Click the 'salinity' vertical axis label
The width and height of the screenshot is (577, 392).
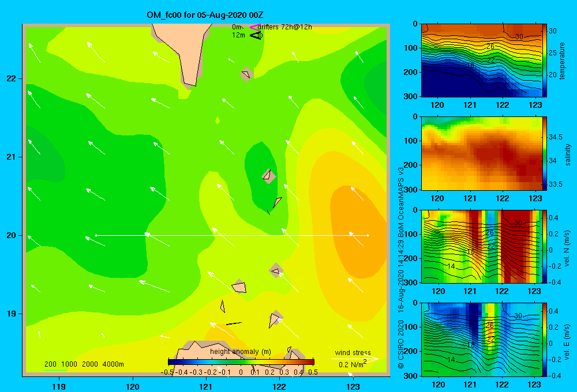(x=568, y=155)
